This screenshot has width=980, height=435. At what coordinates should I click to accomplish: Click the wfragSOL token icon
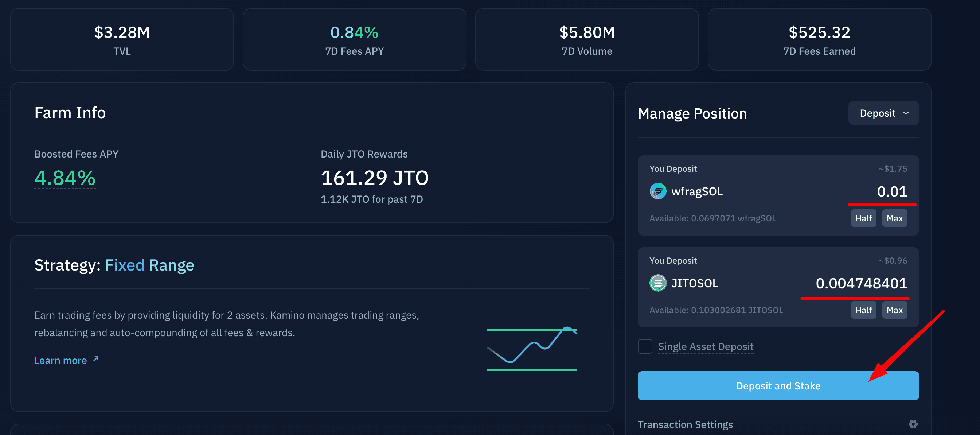658,191
